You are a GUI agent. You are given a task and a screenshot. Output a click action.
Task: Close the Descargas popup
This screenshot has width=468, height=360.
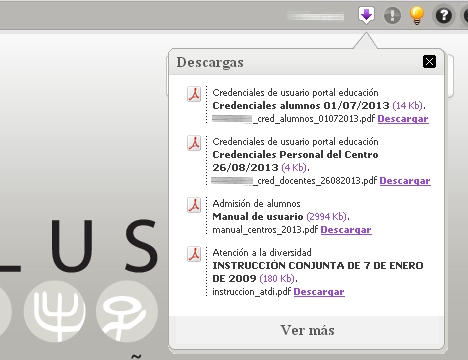click(429, 62)
